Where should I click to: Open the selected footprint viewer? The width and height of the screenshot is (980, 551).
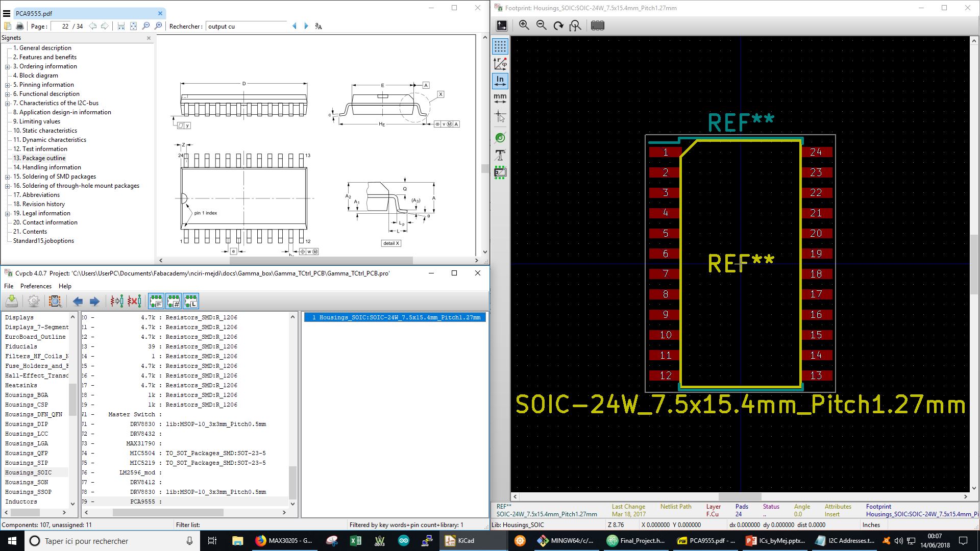(x=55, y=301)
